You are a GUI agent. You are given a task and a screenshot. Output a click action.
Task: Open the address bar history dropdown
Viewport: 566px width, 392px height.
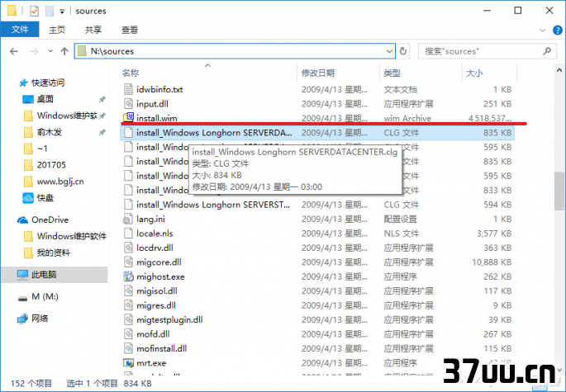pos(389,51)
